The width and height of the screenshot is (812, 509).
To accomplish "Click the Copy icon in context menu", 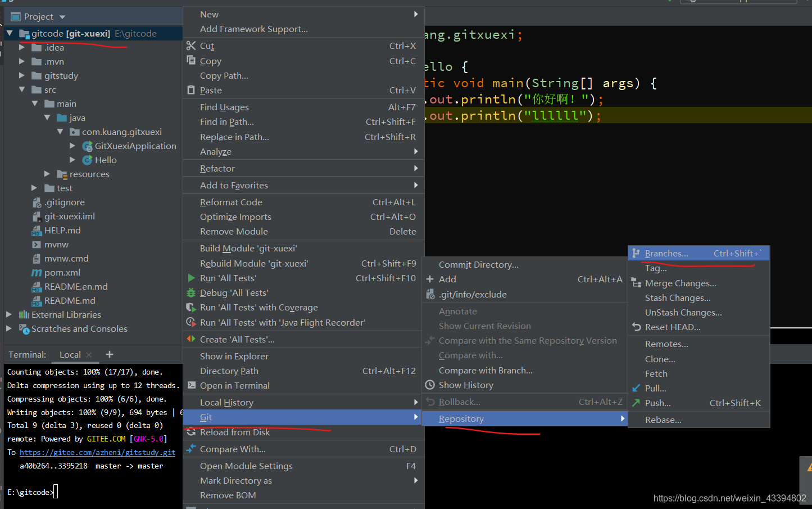I will coord(191,60).
